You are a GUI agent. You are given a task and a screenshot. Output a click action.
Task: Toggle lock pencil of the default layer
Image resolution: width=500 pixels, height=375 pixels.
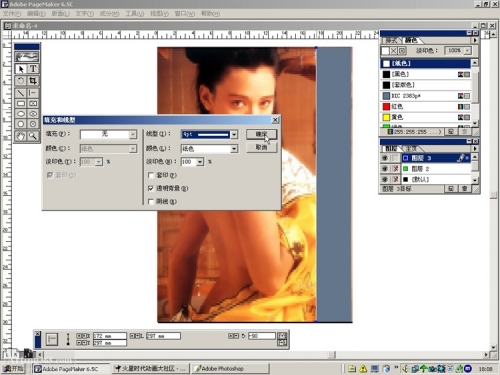click(x=395, y=179)
